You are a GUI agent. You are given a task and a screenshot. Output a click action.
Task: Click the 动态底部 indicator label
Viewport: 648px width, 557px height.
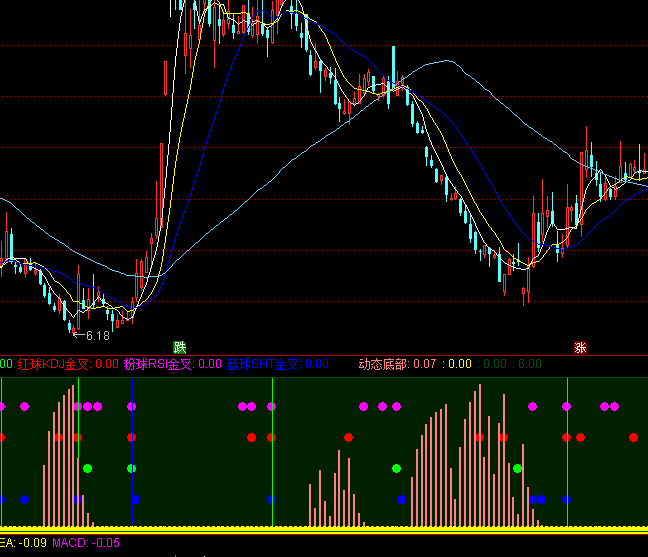pyautogui.click(x=384, y=364)
